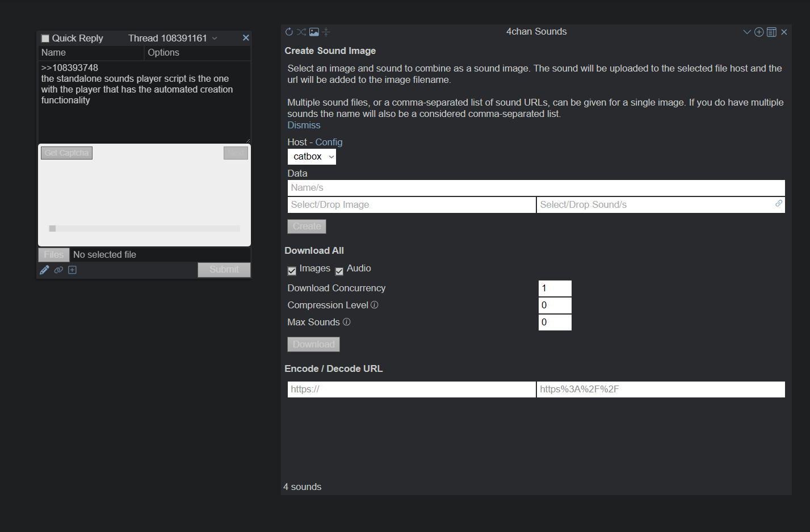Click the Select/Drop Sound/s field

point(661,205)
